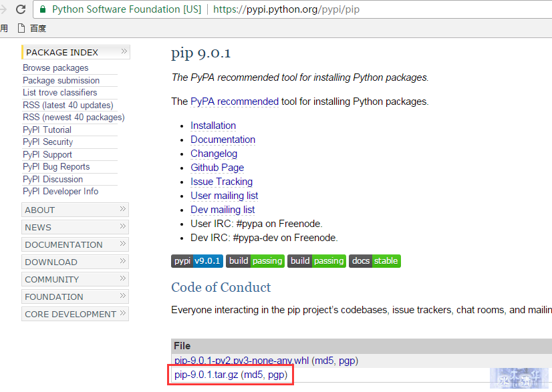
Task: Open the PyPI Tutorial link
Action: (x=47, y=130)
